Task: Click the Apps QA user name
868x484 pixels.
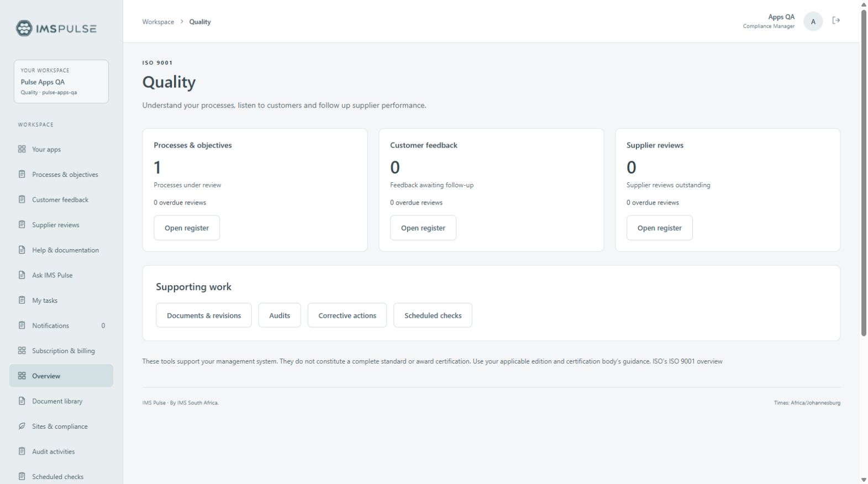Action: [781, 17]
